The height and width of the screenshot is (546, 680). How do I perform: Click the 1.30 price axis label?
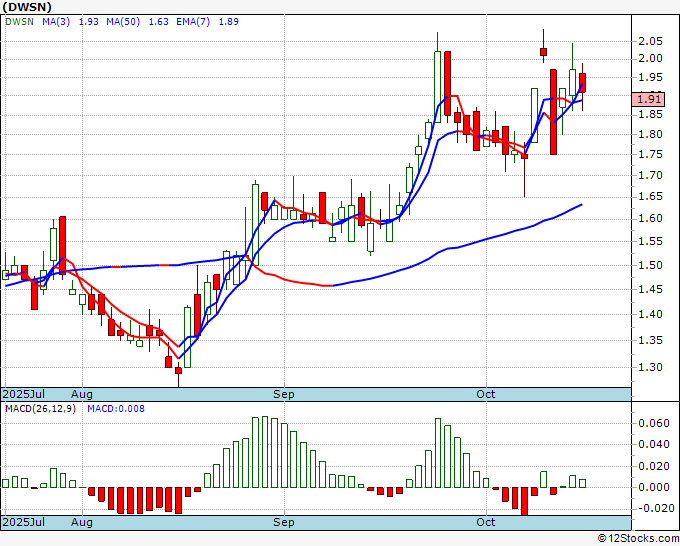pos(651,367)
